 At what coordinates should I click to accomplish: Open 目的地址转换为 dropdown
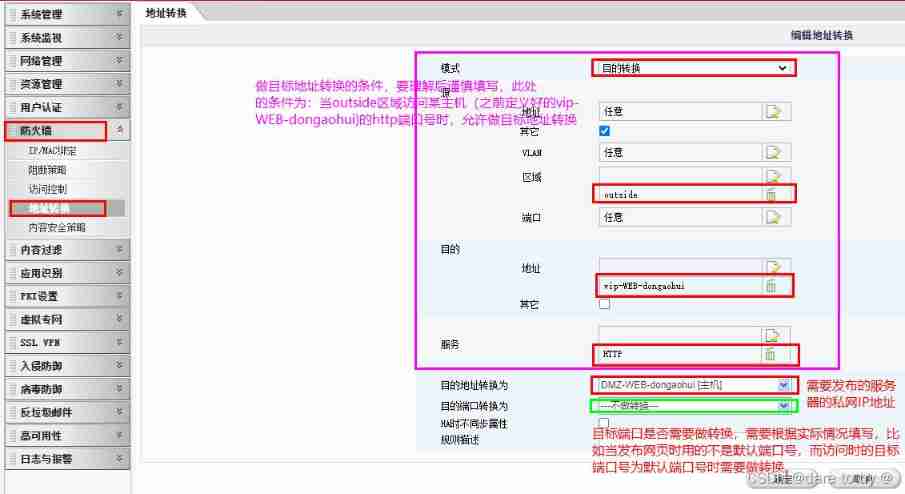(694, 385)
